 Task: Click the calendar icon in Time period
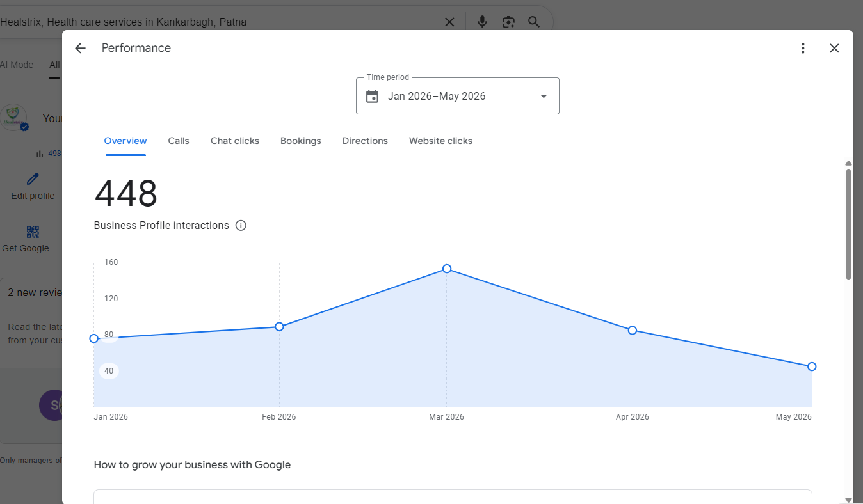[x=372, y=96]
